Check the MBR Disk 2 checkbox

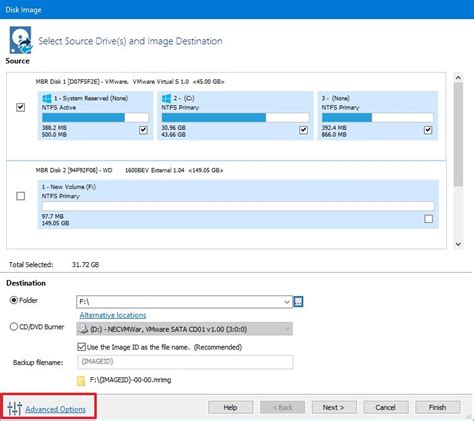point(21,196)
